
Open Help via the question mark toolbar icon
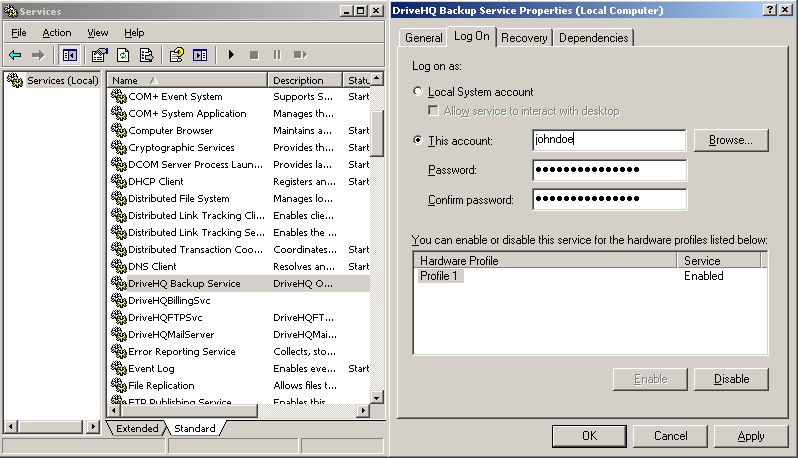click(x=177, y=55)
